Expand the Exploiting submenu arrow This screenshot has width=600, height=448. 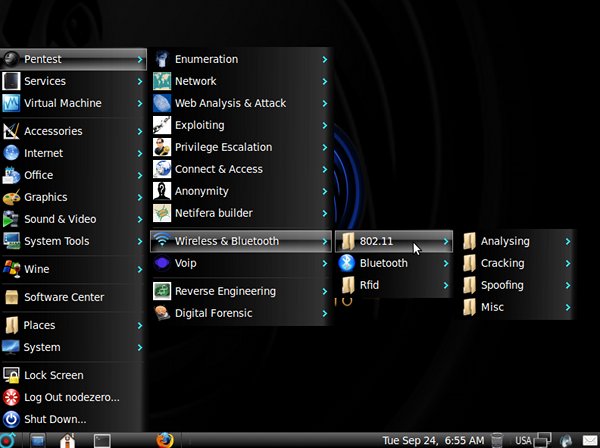[x=324, y=125]
